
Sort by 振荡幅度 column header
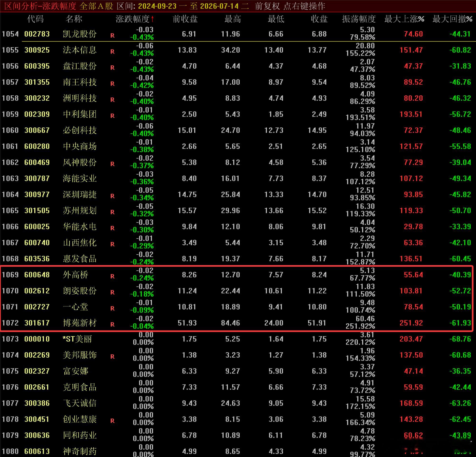click(x=359, y=19)
